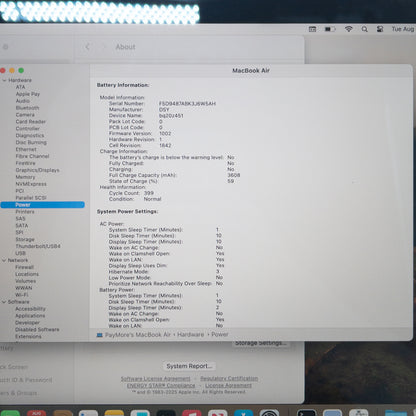Open the Regulatory Certification link
This screenshot has height=416, width=416.
[229, 379]
